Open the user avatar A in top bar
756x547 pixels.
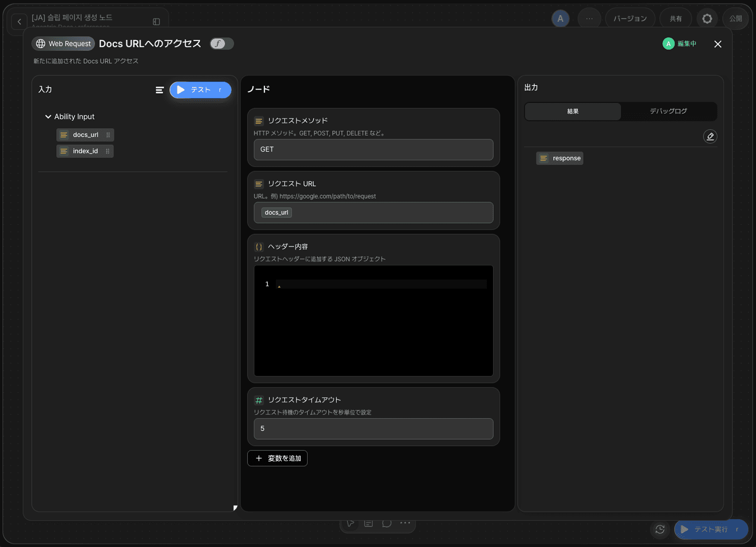tap(560, 19)
